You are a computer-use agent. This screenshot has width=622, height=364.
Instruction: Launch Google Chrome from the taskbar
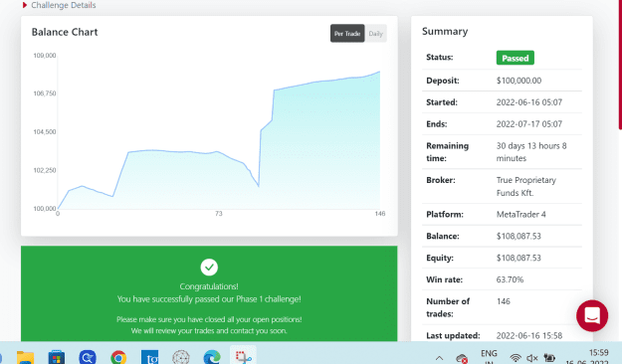click(x=118, y=357)
